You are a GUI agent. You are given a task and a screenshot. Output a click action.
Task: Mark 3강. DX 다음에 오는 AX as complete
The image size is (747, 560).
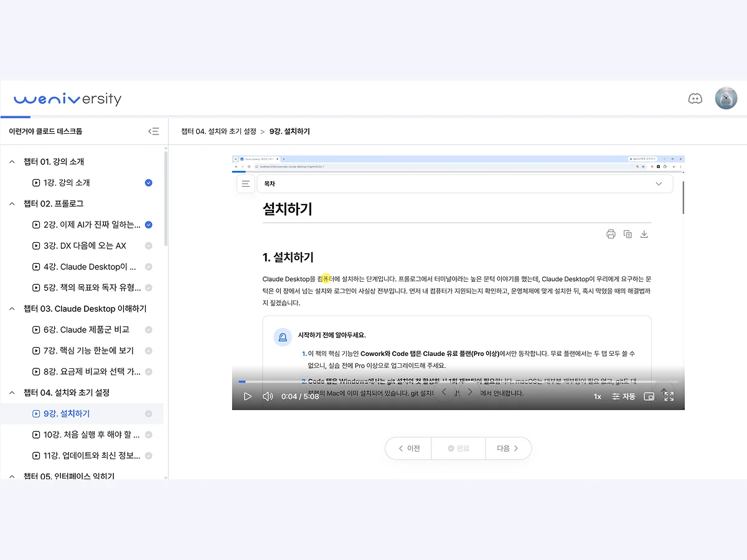coord(148,246)
